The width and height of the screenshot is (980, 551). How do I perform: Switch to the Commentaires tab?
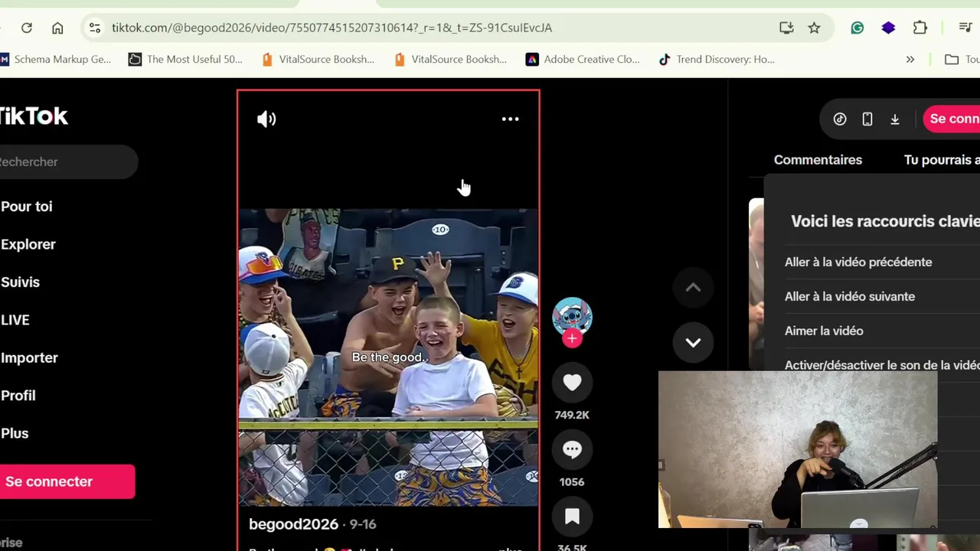(x=818, y=160)
